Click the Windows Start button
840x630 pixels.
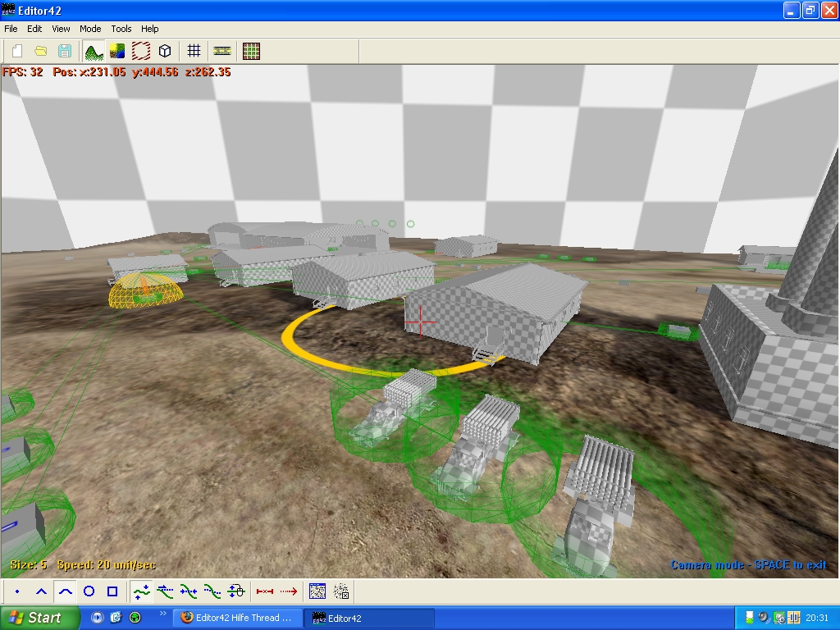(x=39, y=618)
